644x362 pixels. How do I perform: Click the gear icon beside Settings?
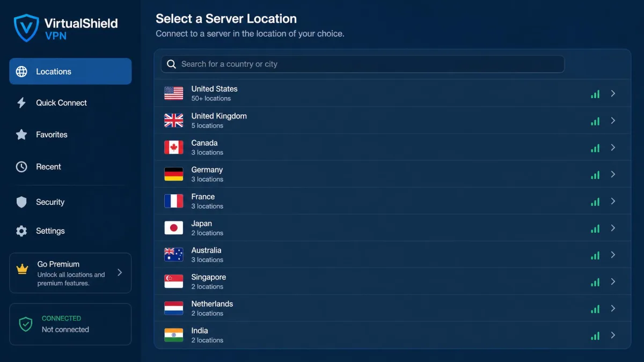pos(21,231)
